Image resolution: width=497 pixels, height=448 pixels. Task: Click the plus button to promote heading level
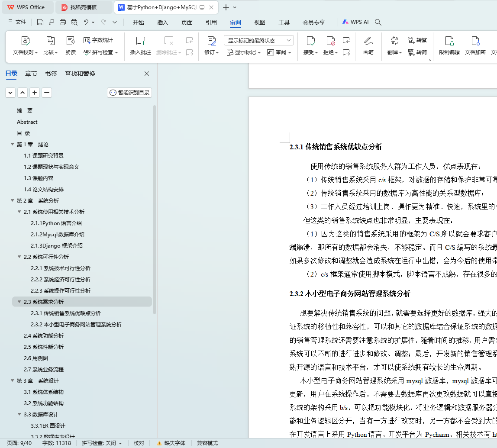35,93
